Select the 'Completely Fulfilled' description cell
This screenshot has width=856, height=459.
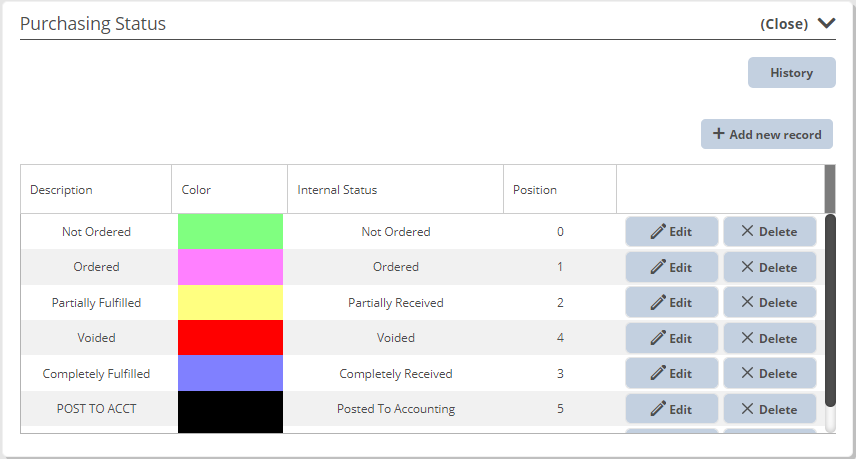coord(96,373)
